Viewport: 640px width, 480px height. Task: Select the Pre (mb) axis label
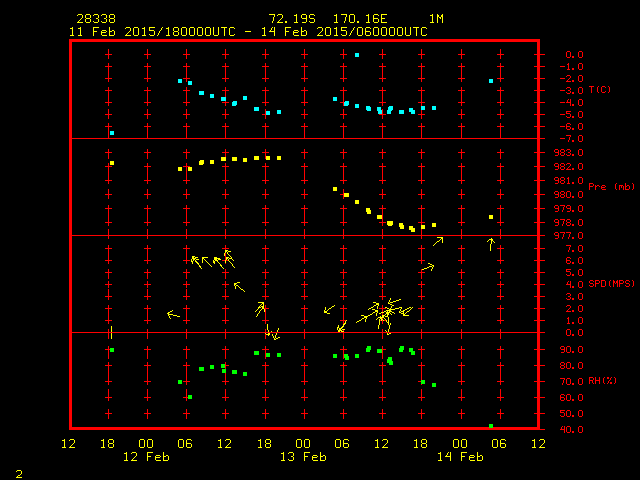pyautogui.click(x=611, y=187)
